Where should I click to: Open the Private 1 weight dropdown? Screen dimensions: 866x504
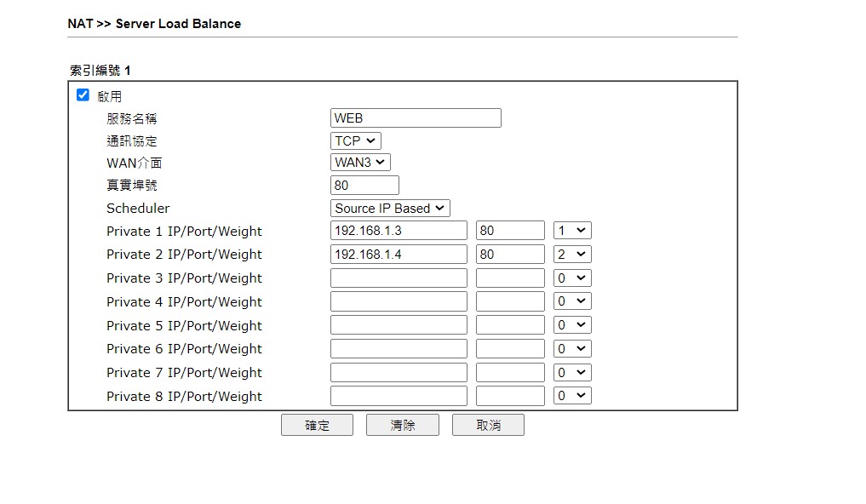[572, 231]
